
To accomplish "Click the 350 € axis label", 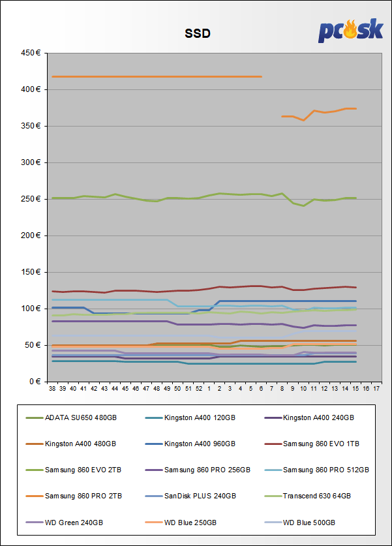I will [x=31, y=126].
